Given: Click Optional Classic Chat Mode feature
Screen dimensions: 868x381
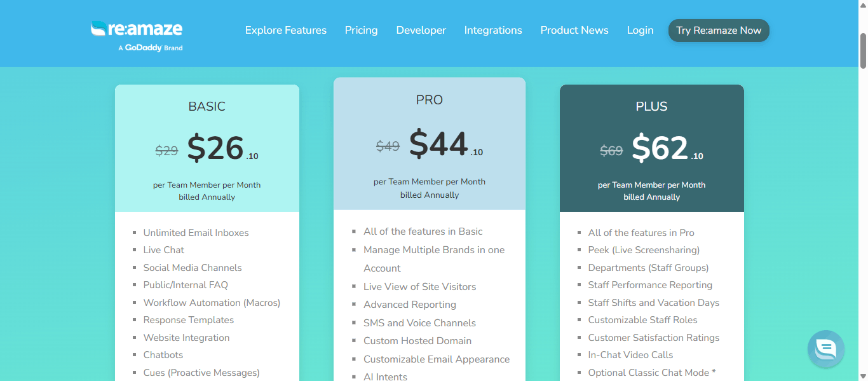Looking at the screenshot, I should (x=652, y=373).
